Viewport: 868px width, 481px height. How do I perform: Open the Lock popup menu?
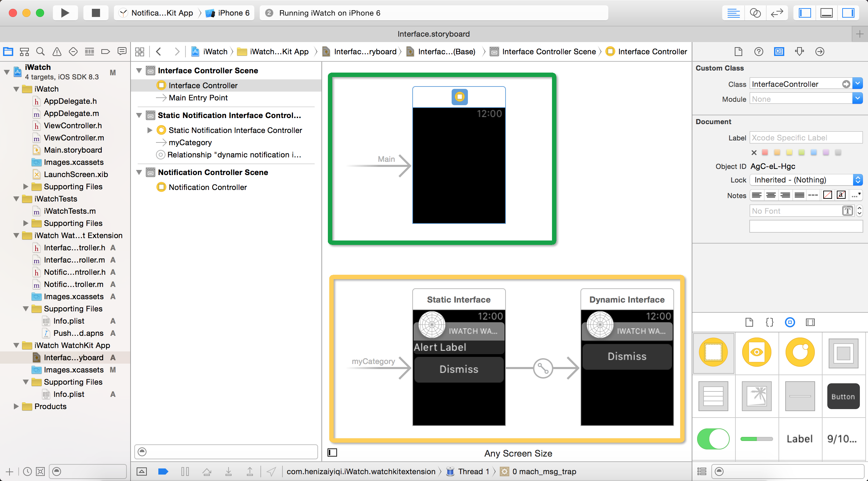point(806,180)
